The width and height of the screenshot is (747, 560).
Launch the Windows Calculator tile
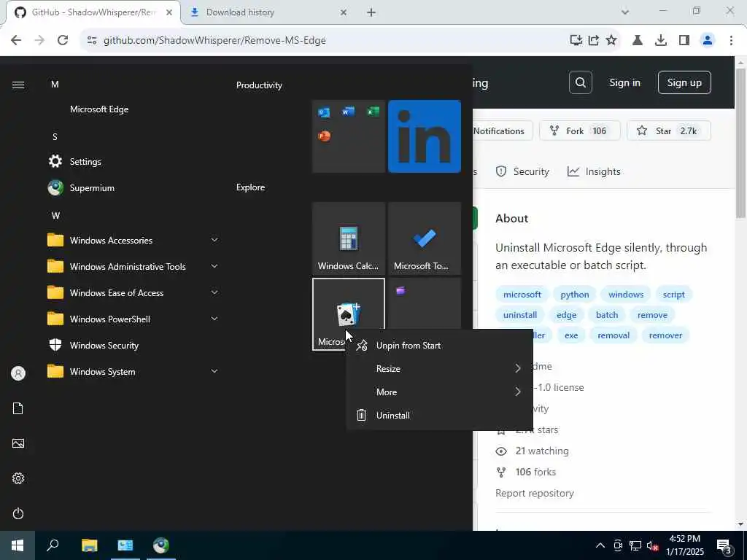point(348,238)
